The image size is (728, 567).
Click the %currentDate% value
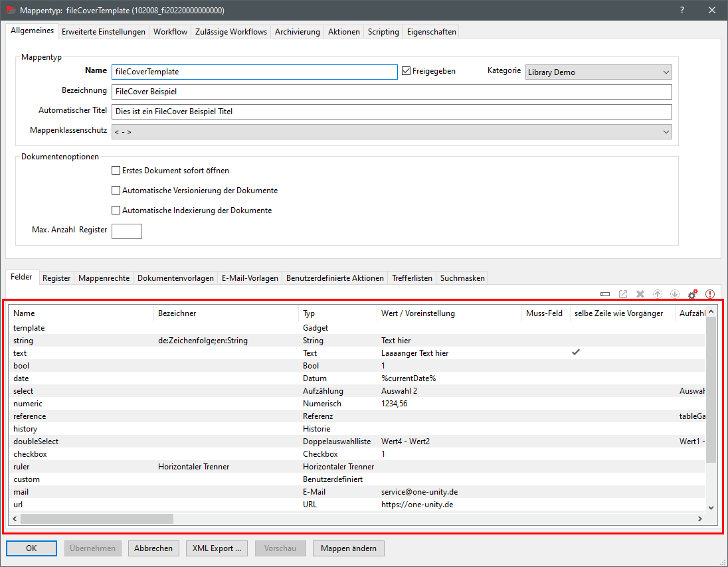409,378
